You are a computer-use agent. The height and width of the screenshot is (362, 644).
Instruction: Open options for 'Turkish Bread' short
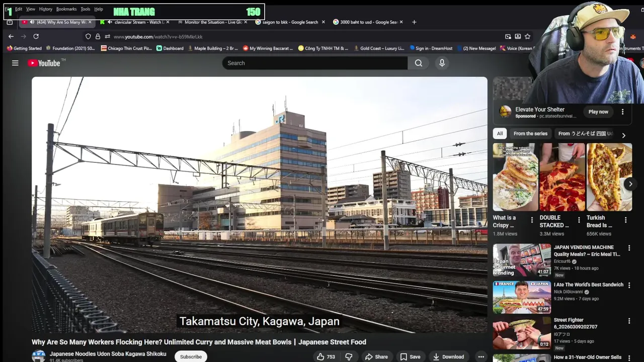pos(625,220)
